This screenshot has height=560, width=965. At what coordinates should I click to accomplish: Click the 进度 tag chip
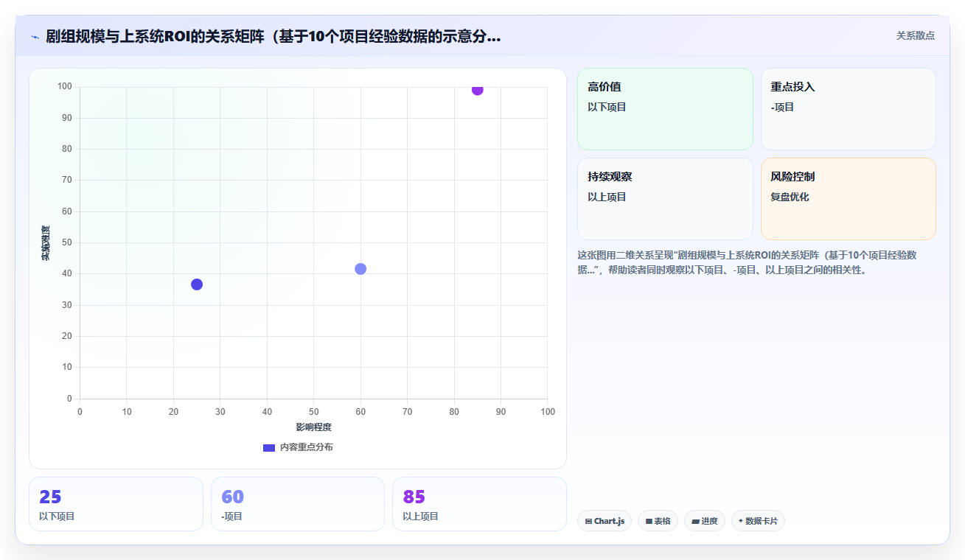point(705,521)
